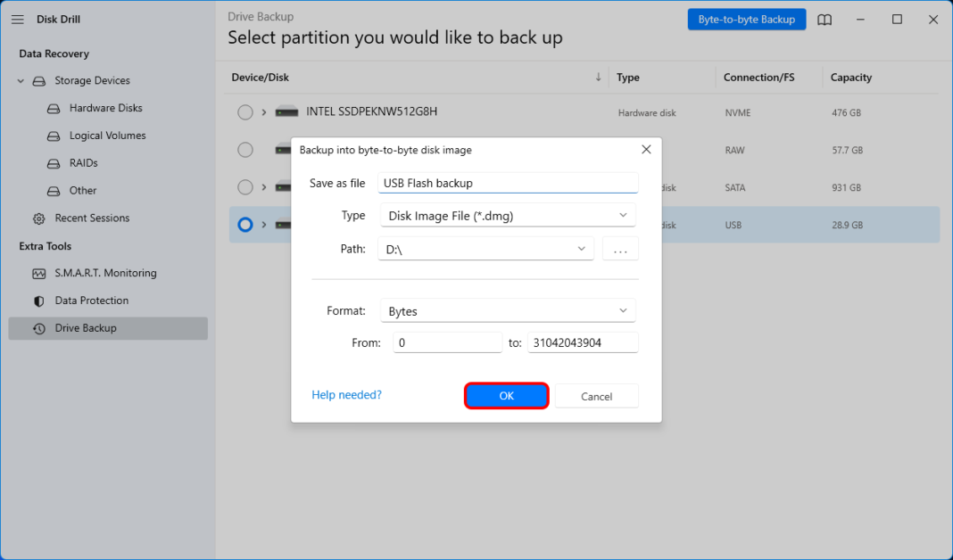Click the Recent Sessions gear icon
This screenshot has height=560, width=953.
coord(38,218)
